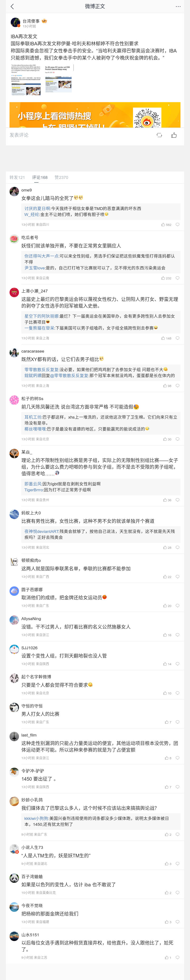The height and width of the screenshot is (980, 190).
Task: Open the three-dot more options menu
Action: click(x=178, y=6)
